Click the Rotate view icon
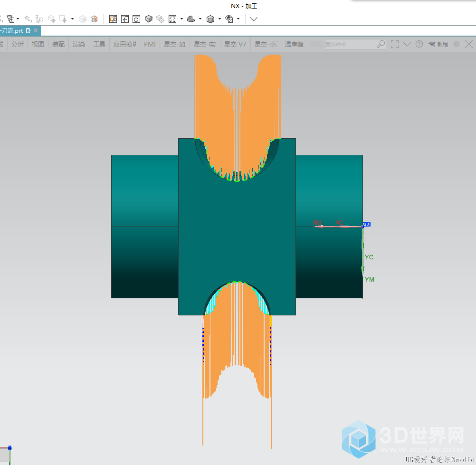The height and width of the screenshot is (465, 476). point(136,19)
